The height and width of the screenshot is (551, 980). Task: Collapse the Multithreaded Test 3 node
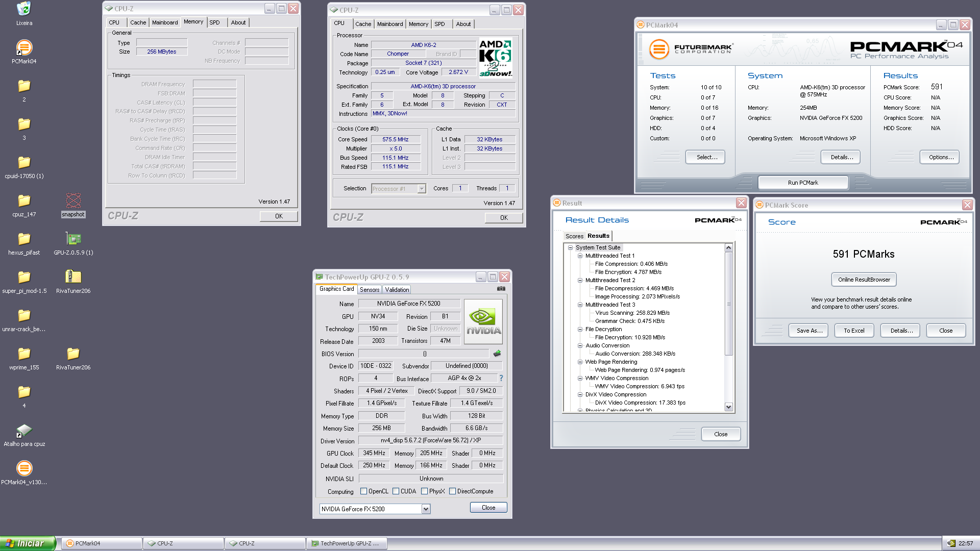[580, 305]
